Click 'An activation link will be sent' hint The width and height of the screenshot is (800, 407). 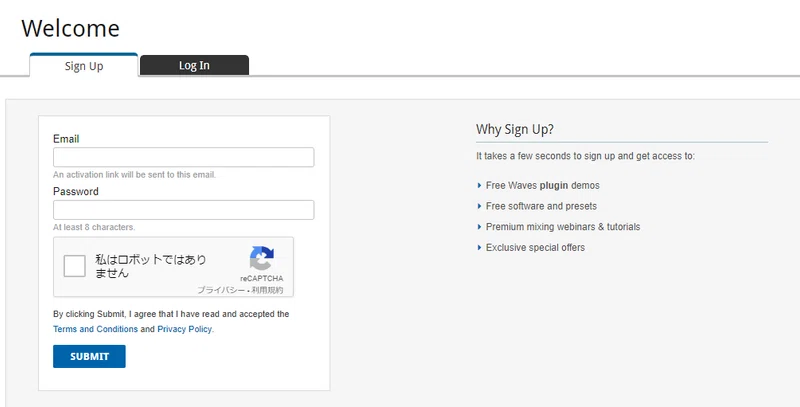(135, 175)
